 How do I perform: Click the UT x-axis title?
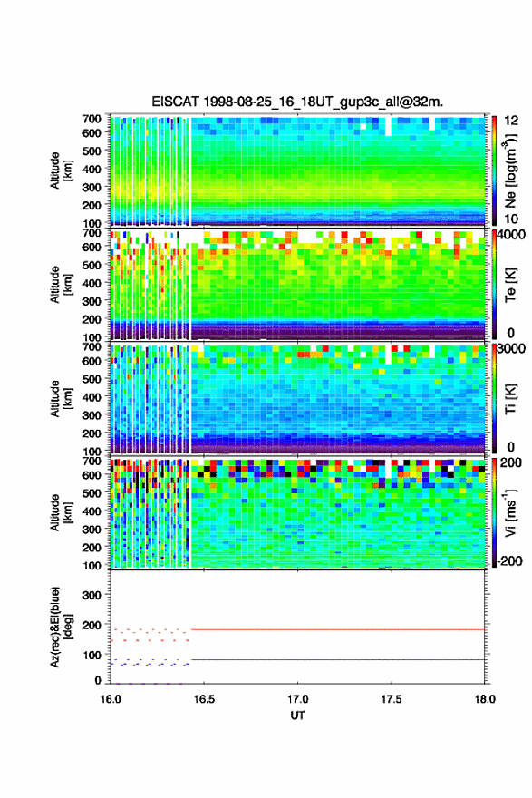tap(297, 715)
